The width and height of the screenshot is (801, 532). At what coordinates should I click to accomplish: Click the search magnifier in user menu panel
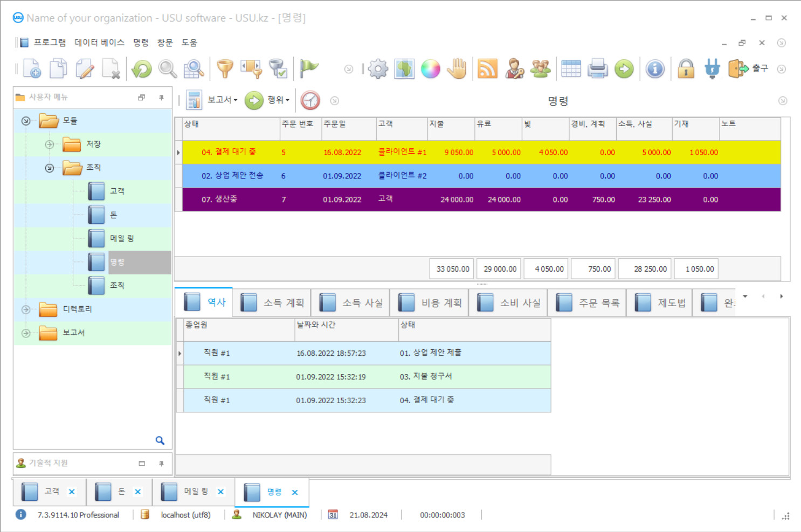[x=160, y=440]
